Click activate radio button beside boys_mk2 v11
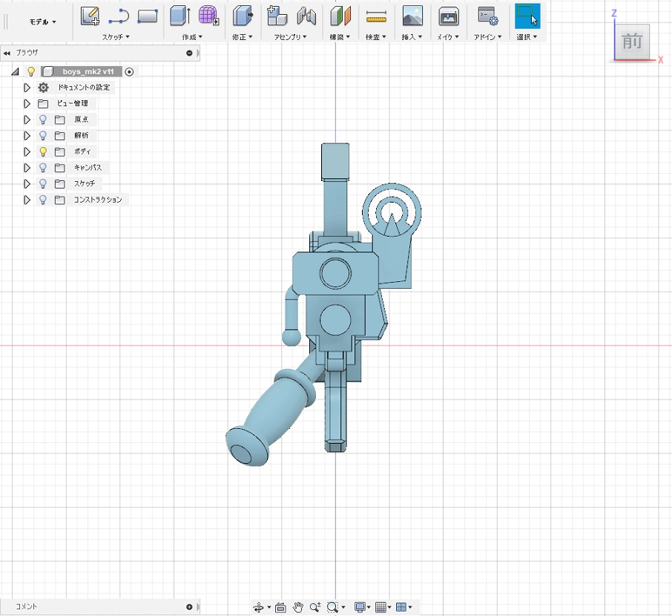This screenshot has height=616, width=672. point(130,72)
